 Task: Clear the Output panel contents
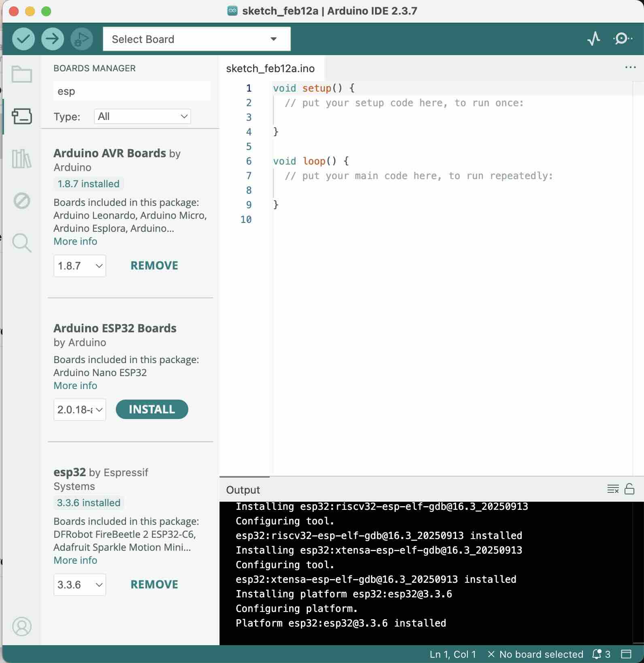point(613,489)
